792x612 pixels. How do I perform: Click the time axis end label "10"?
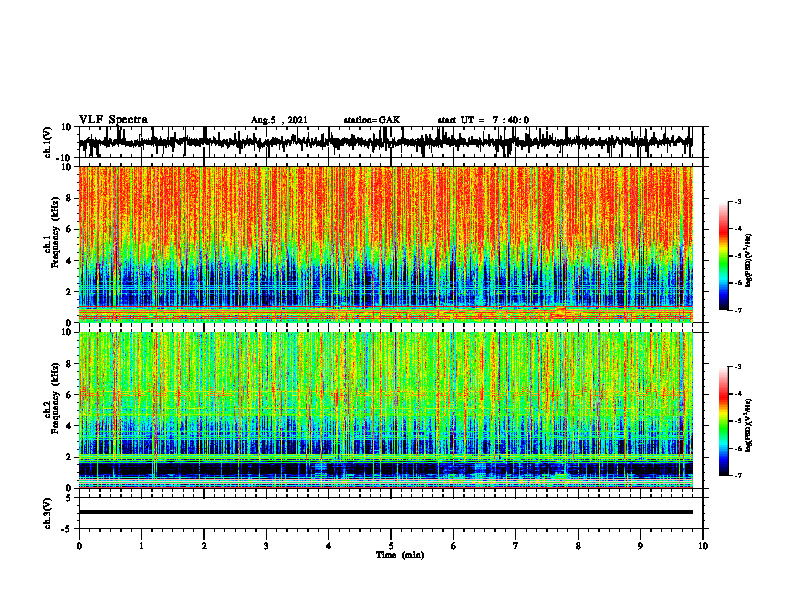point(703,546)
